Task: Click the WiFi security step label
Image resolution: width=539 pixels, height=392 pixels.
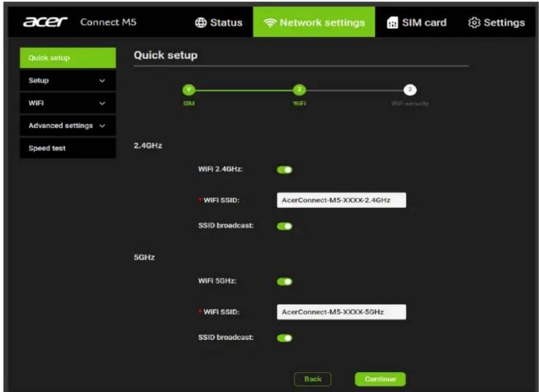Action: pos(410,104)
